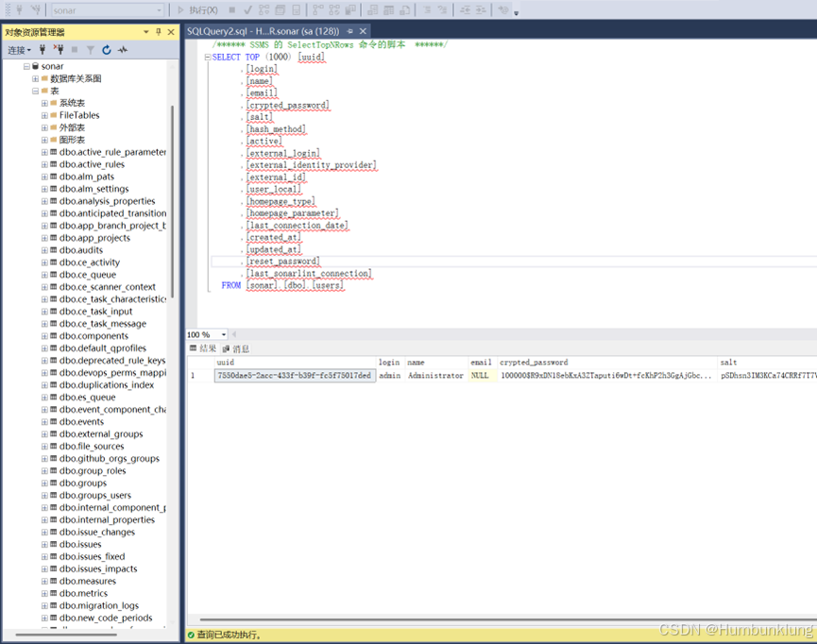Select the dbo.components table
The image size is (817, 644).
point(94,336)
